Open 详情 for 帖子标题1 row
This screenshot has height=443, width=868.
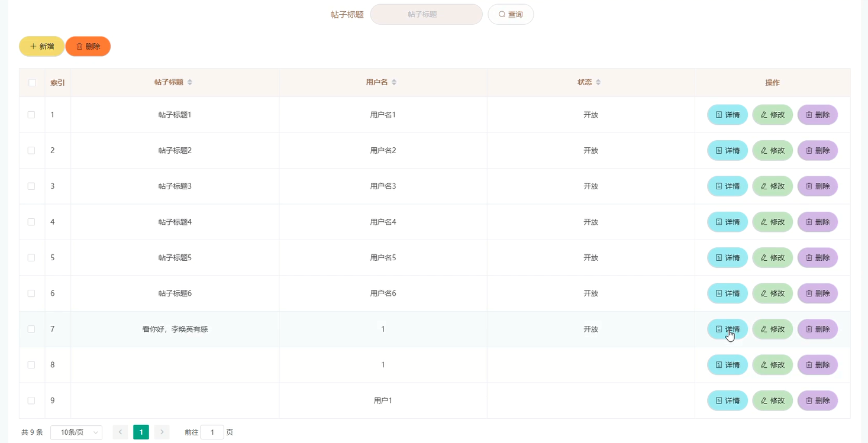(x=727, y=115)
